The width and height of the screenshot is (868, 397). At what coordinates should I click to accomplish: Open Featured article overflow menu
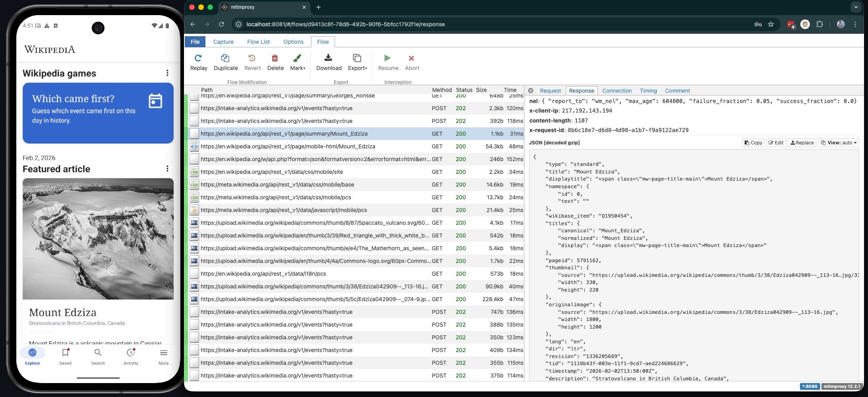(167, 169)
